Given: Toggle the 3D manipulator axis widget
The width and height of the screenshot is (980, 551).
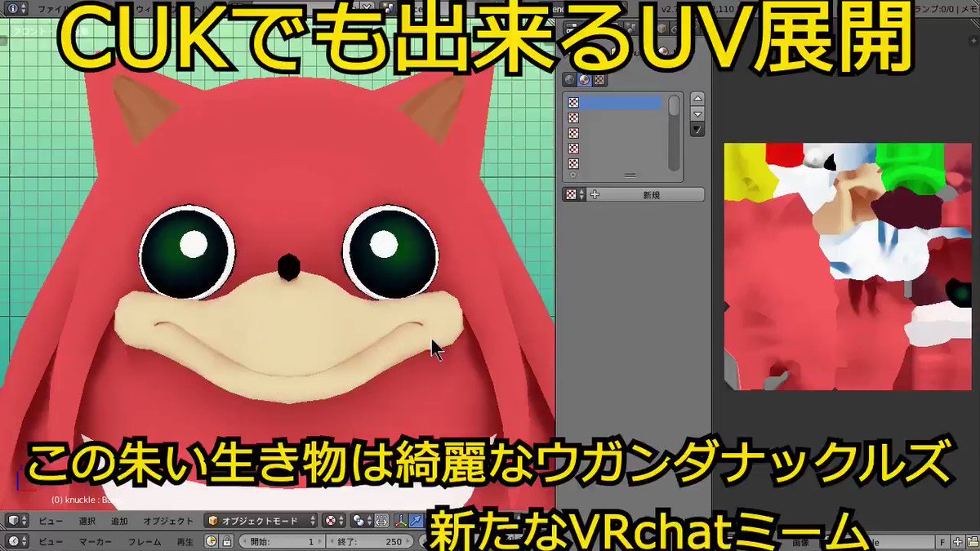Looking at the screenshot, I should pos(402,521).
